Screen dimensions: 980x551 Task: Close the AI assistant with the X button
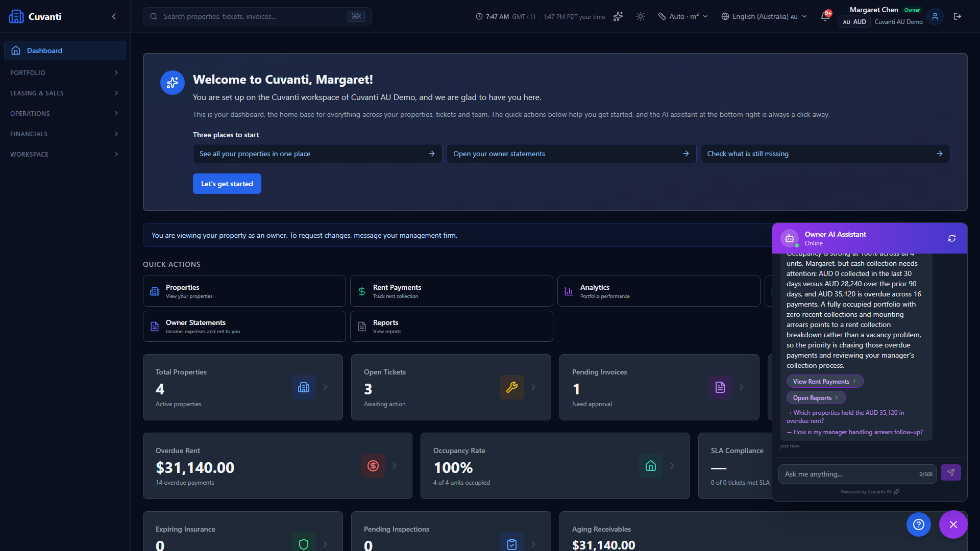pyautogui.click(x=953, y=524)
